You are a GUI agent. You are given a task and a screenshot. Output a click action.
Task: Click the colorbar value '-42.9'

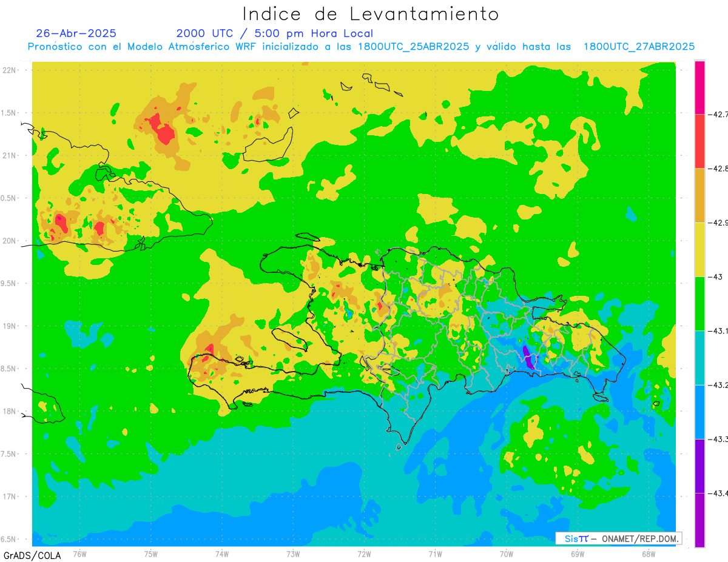coord(719,222)
